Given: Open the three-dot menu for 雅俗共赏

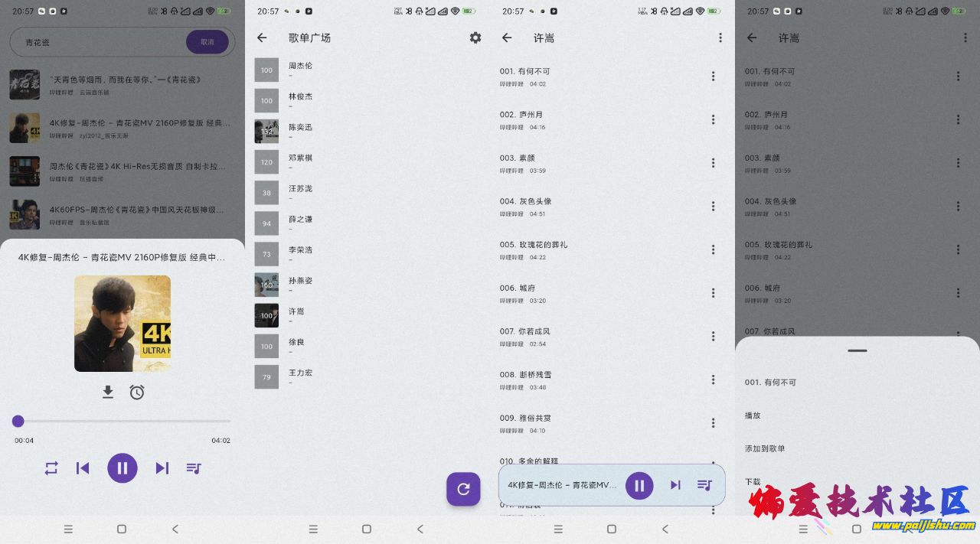Looking at the screenshot, I should click(x=713, y=423).
